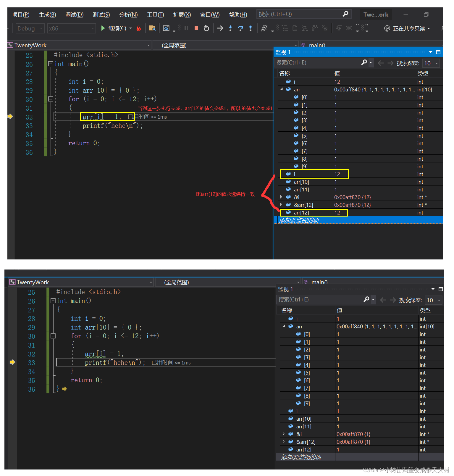
Task: Select the arr[11] row in the bottom watch window
Action: [362, 426]
